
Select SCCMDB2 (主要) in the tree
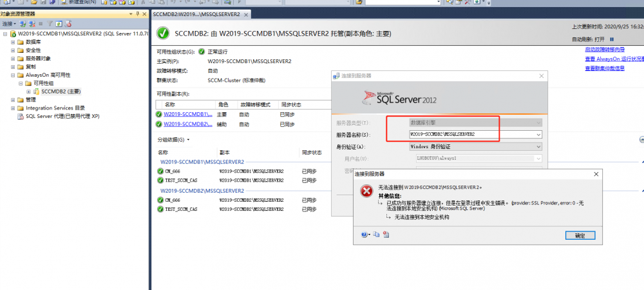click(x=61, y=92)
